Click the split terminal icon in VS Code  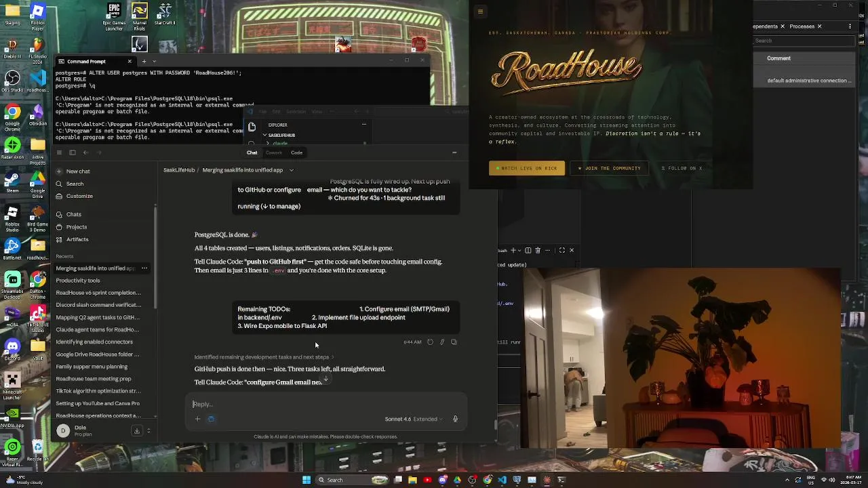[528, 250]
